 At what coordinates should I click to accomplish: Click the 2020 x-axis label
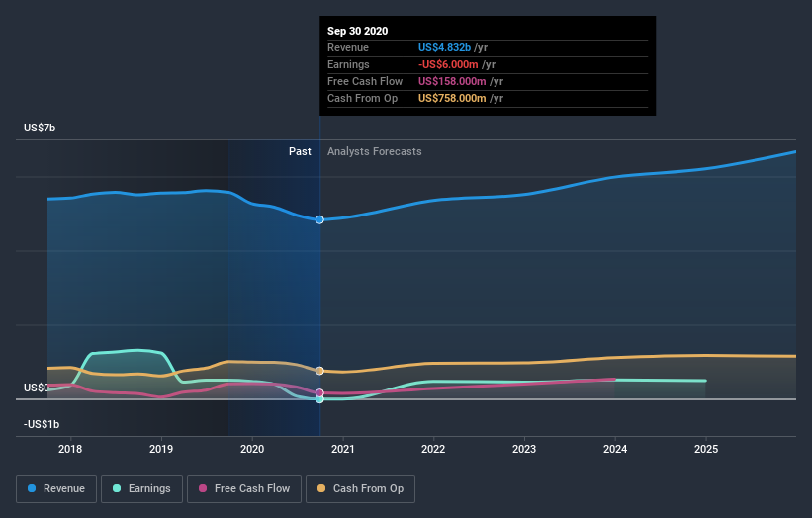pyautogui.click(x=252, y=449)
